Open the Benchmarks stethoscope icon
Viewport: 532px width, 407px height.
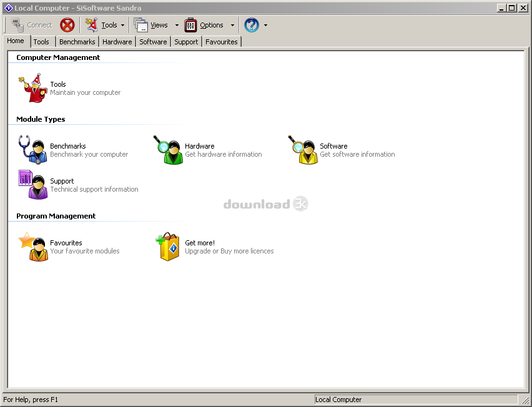click(x=33, y=150)
